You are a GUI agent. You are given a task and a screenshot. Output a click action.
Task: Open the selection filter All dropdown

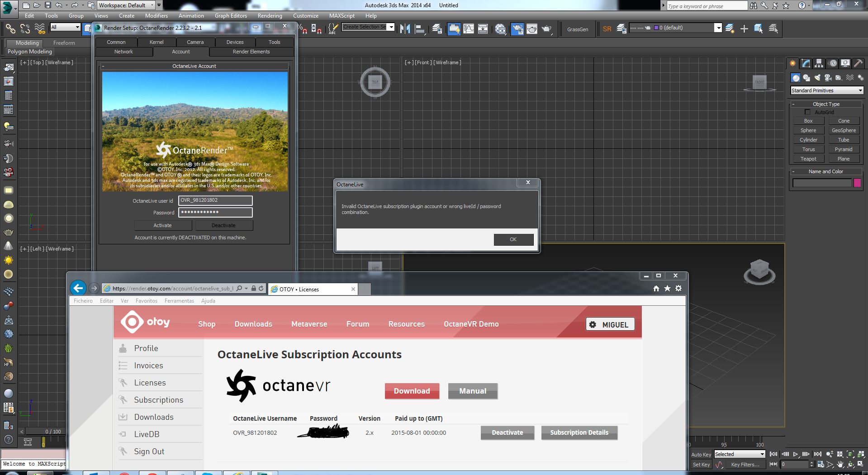pos(65,28)
